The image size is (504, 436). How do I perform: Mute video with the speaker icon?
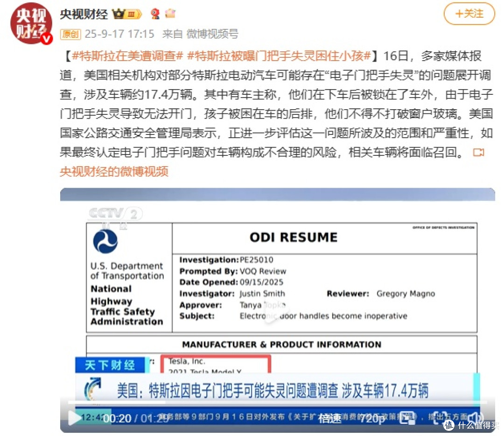[x=475, y=418]
